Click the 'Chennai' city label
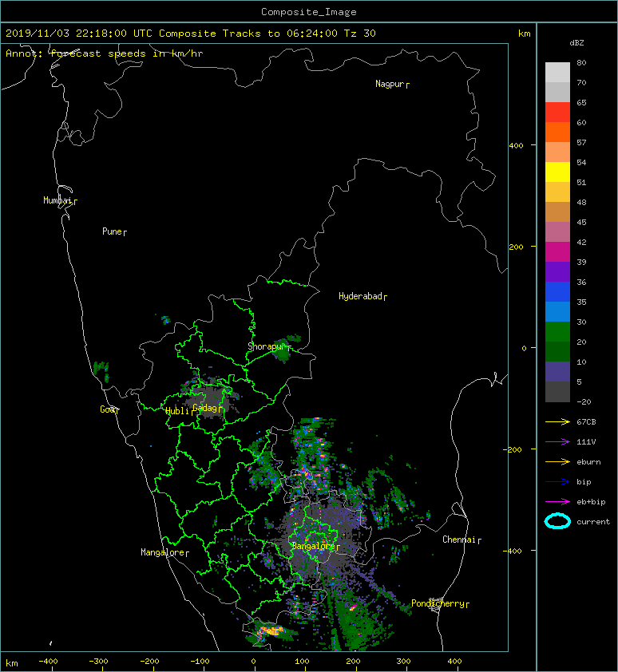This screenshot has width=618, height=672. pos(459,540)
